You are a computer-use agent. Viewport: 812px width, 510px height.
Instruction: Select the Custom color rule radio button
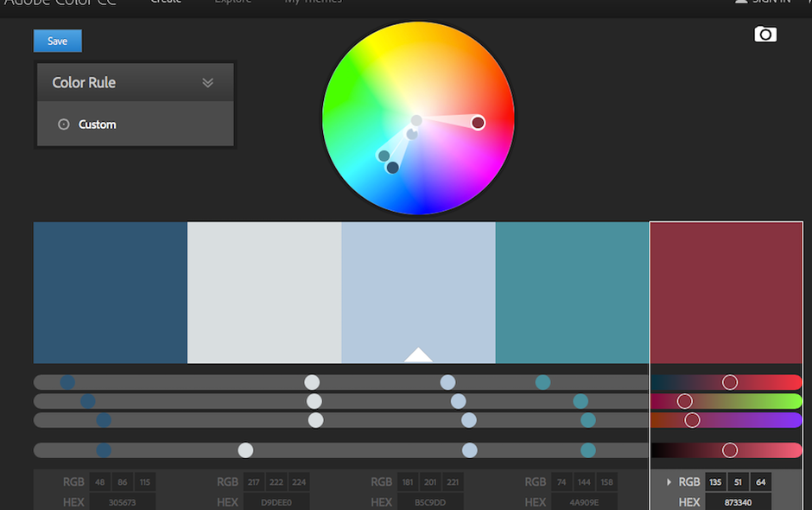[64, 124]
